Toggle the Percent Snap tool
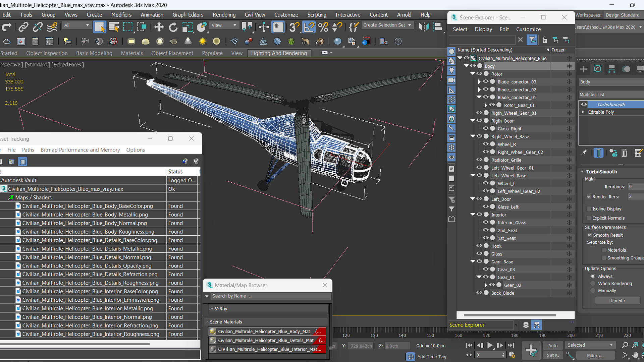The width and height of the screenshot is (644, 362). tap(323, 27)
